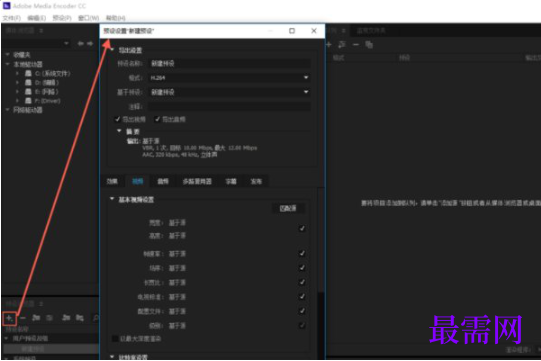The height and width of the screenshot is (361, 541).
Task: Collapse the 用户预设及组 user presets group
Action: pos(7,338)
